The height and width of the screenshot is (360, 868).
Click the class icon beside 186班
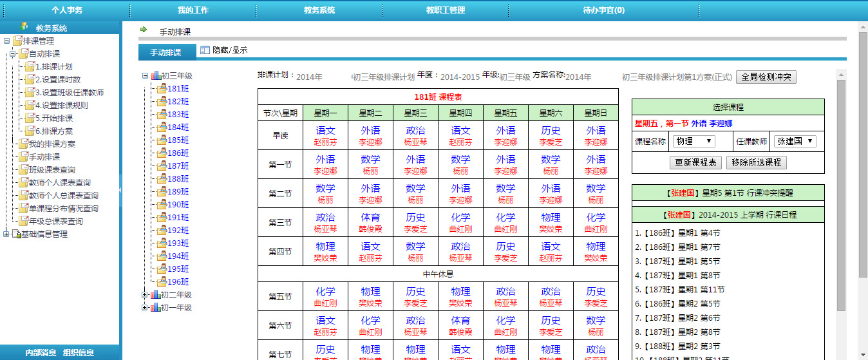point(162,153)
